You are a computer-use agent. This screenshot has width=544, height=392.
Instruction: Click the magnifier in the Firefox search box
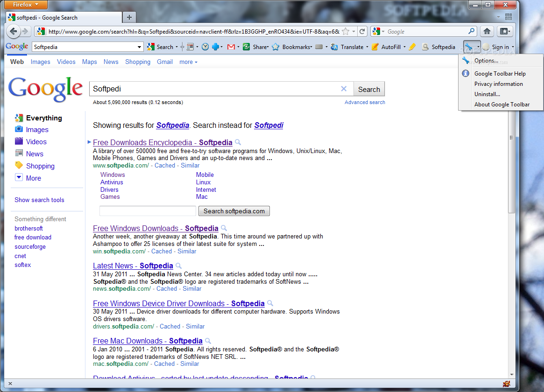[x=471, y=31]
